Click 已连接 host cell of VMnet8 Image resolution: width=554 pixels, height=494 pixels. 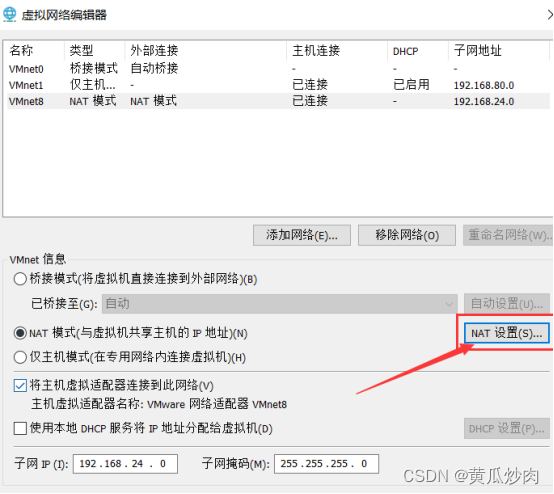coord(310,101)
